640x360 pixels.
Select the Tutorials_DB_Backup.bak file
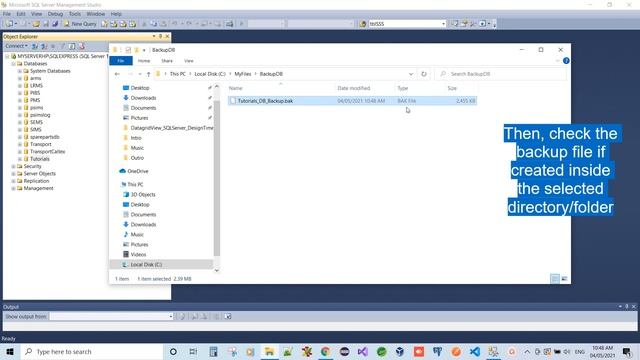[x=352, y=101]
